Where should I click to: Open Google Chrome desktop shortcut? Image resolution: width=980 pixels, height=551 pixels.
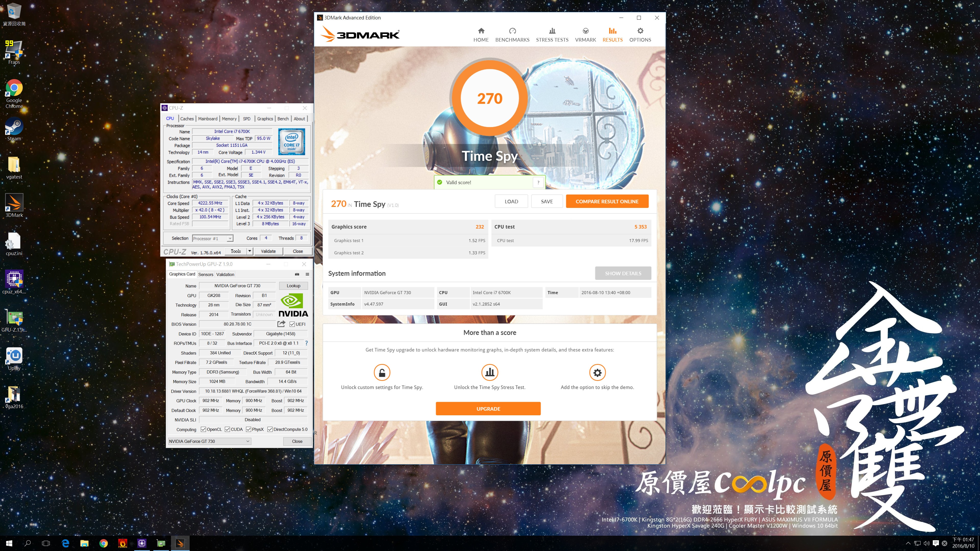pos(14,94)
